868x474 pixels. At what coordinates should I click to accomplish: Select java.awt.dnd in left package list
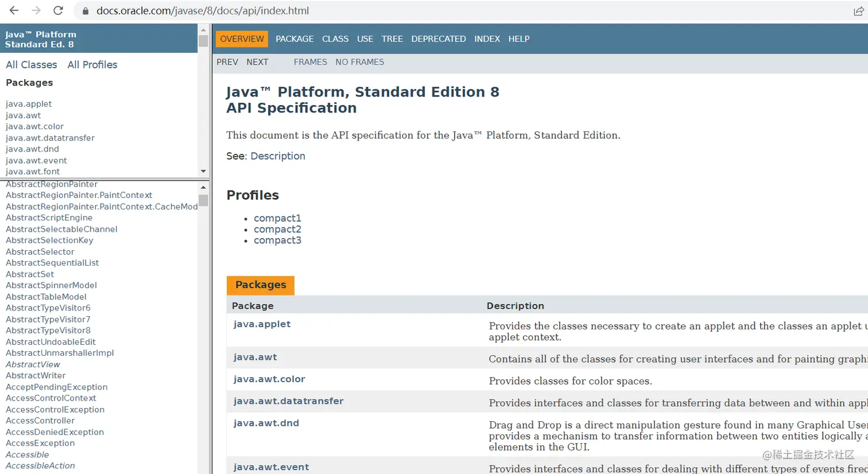coord(32,149)
